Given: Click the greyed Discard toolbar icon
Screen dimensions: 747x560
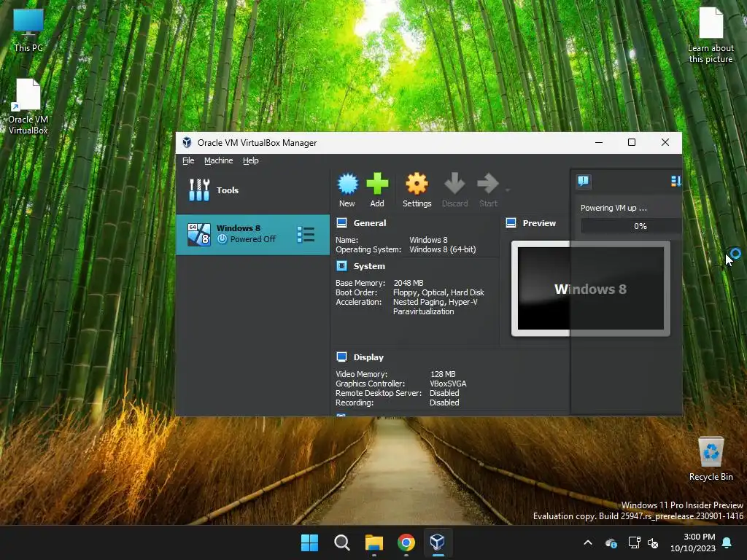Looking at the screenshot, I should [x=454, y=184].
